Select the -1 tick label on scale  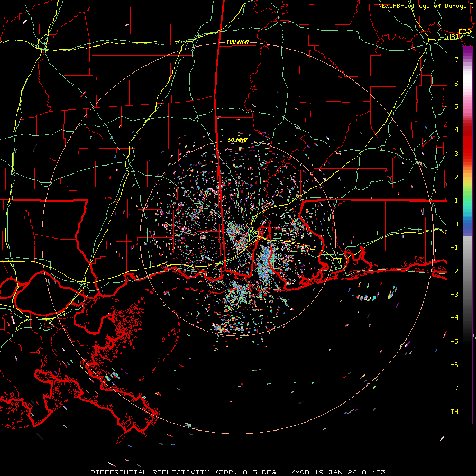pyautogui.click(x=454, y=248)
